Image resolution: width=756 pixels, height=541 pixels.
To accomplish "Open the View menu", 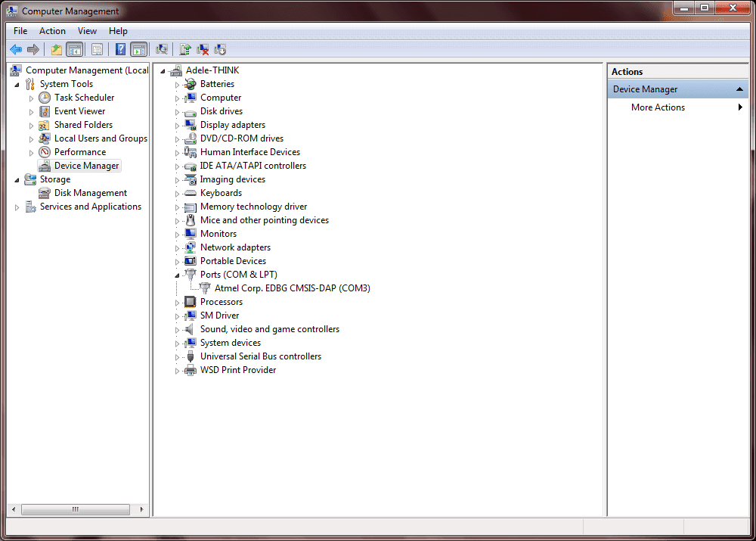I will click(x=87, y=31).
